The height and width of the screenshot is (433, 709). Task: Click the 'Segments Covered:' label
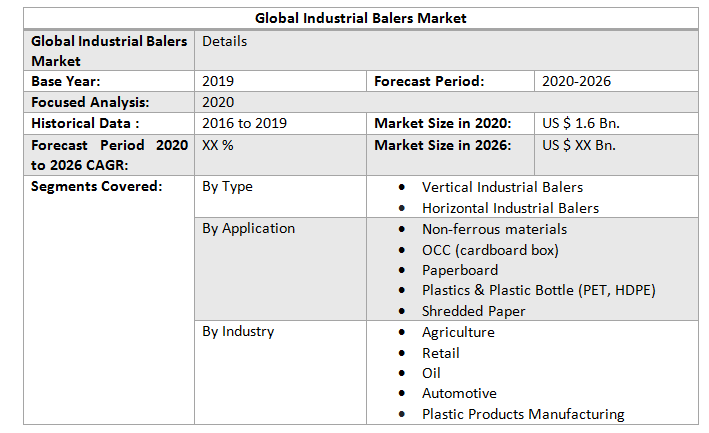pyautogui.click(x=96, y=186)
